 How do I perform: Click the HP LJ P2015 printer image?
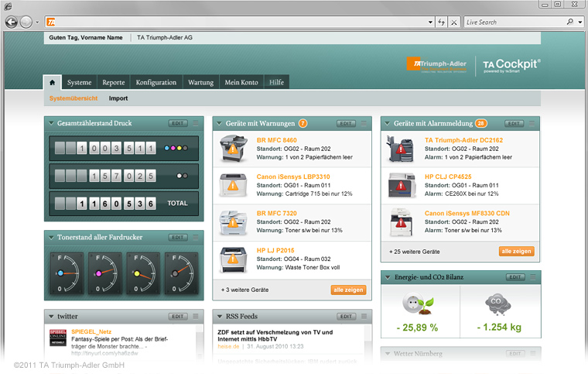point(234,259)
